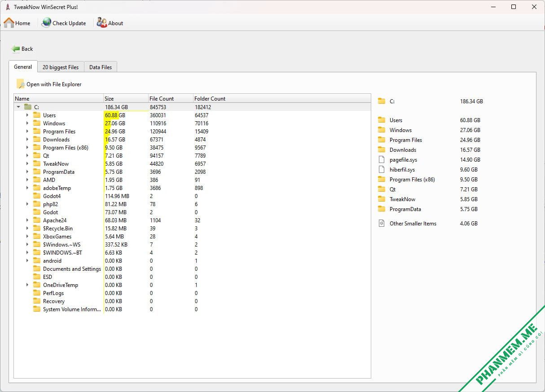Click the C: drive folder icon in tree
Viewport: 545px width, 392px height.
(x=28, y=107)
